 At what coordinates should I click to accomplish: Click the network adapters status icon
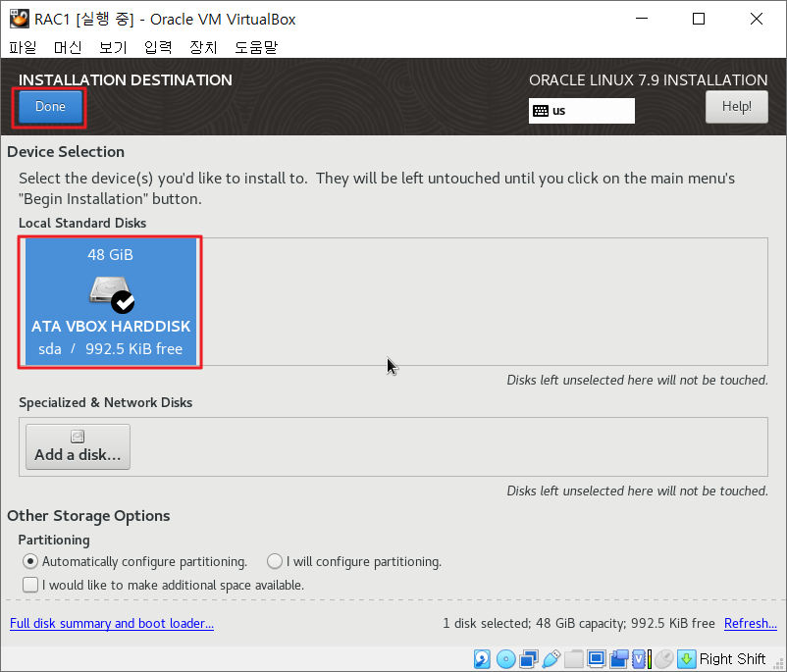click(x=529, y=659)
